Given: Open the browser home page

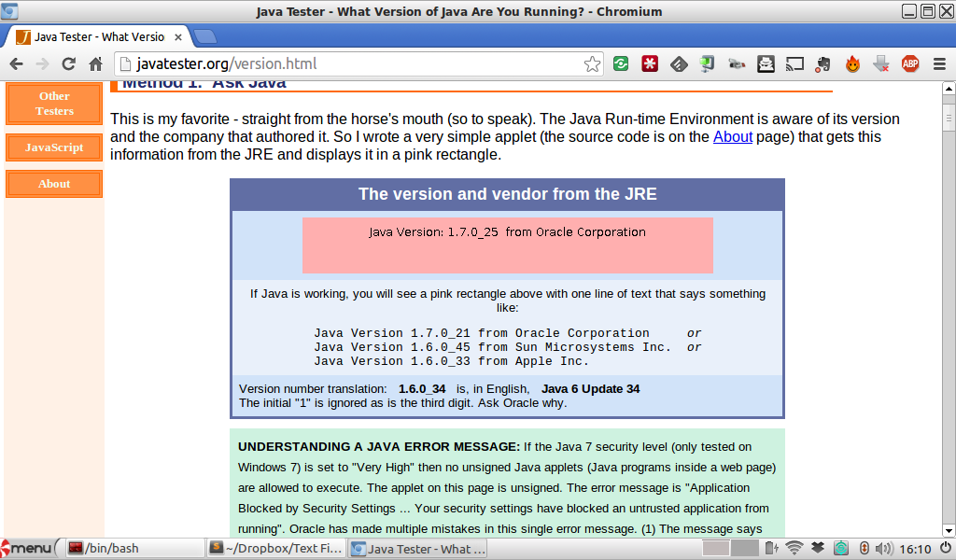Looking at the screenshot, I should tap(96, 64).
